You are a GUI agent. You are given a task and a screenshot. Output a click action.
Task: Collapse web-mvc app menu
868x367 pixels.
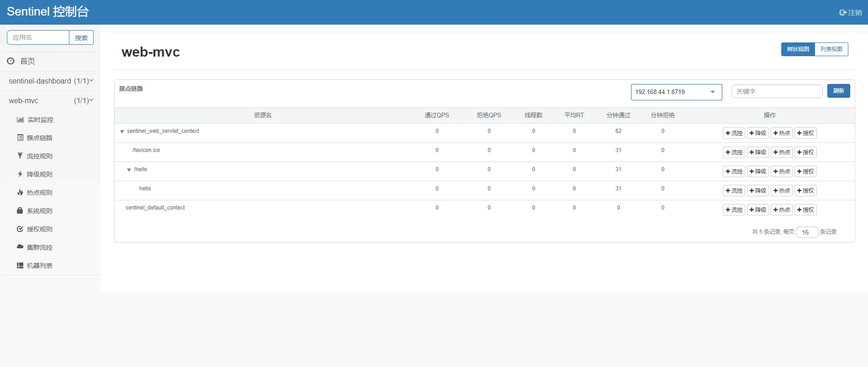[x=50, y=100]
